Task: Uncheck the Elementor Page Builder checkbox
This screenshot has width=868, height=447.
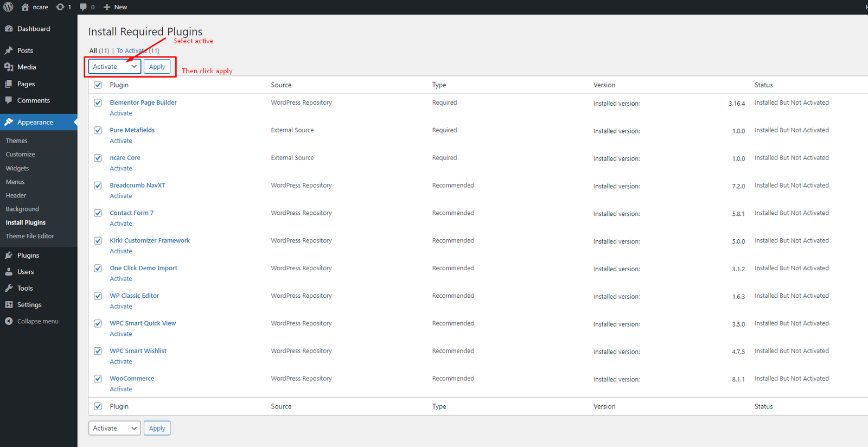Action: (x=98, y=103)
